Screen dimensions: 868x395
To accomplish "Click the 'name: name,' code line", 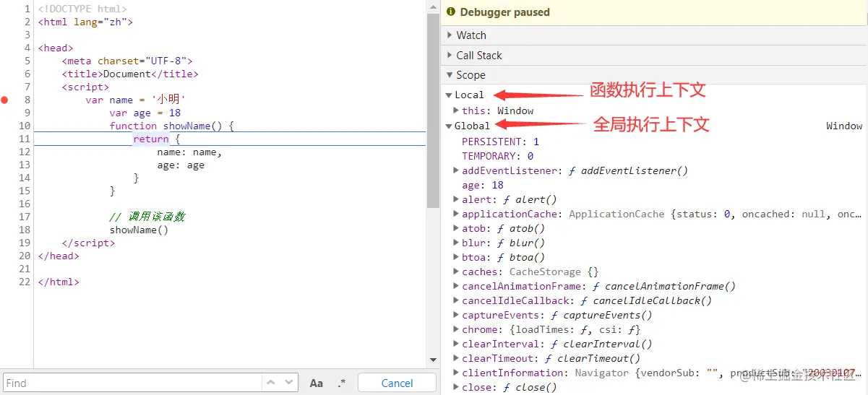I will 189,152.
